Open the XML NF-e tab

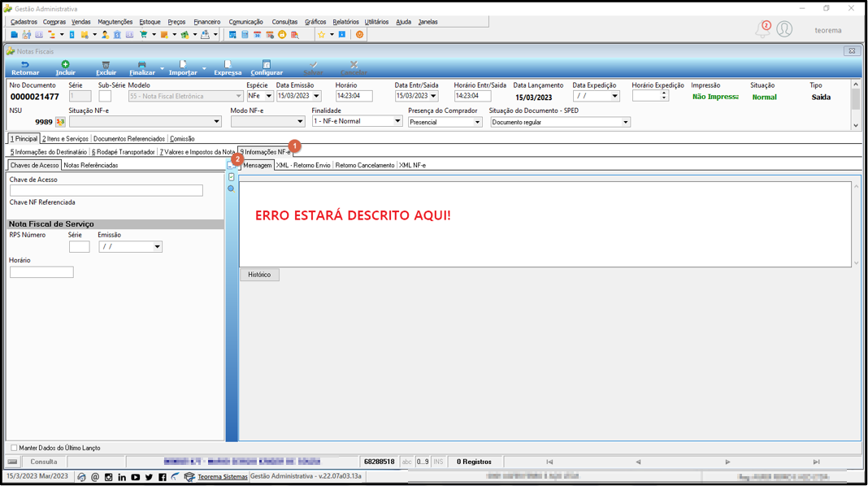coord(412,165)
